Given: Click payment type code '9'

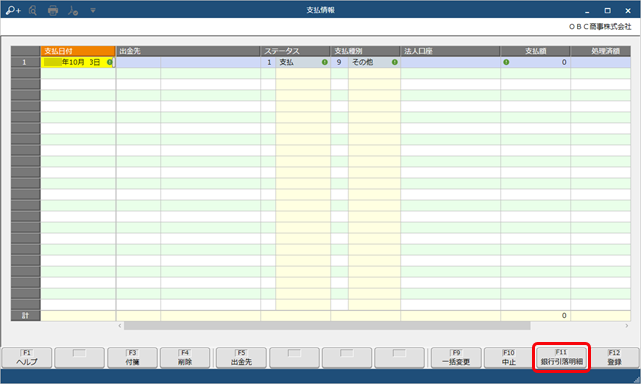Looking at the screenshot, I should click(339, 62).
